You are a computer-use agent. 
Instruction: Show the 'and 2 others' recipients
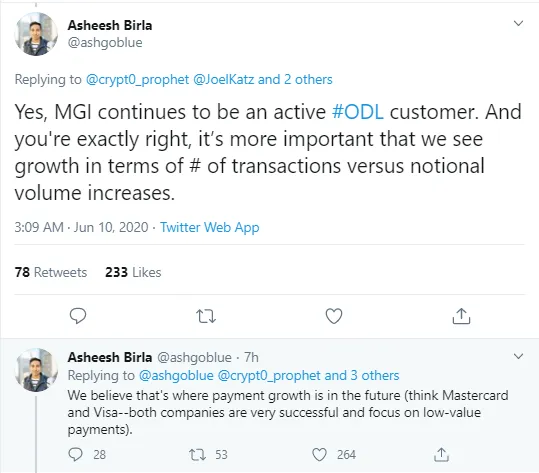click(295, 79)
